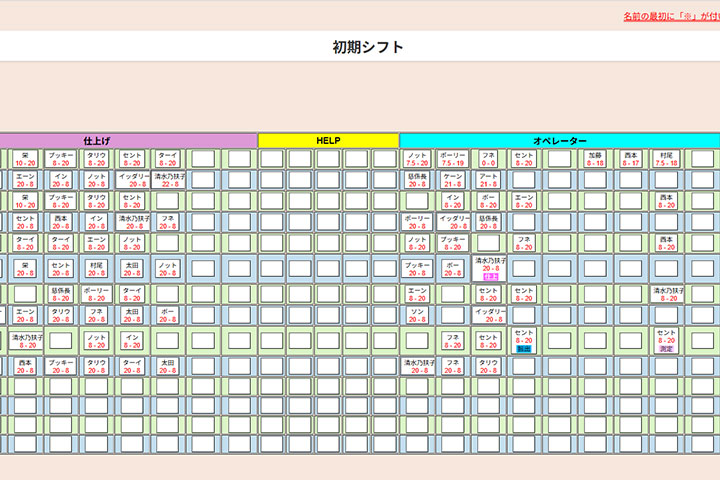
Task: Select the アート 21-8 shift cell
Action: [488, 180]
